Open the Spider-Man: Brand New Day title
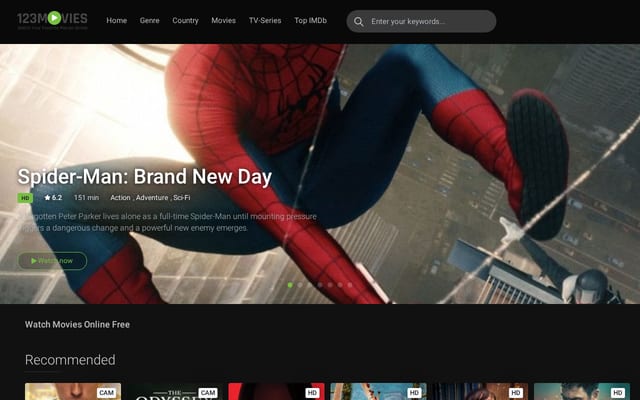The image size is (640, 400). click(144, 177)
